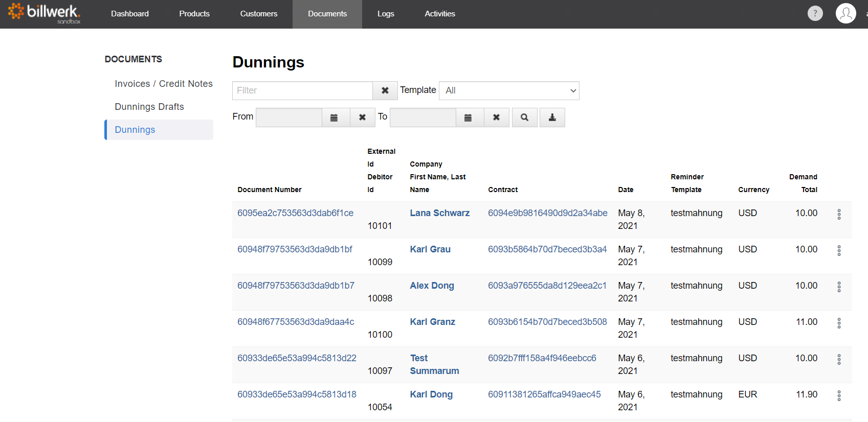
Task: Open document 60948f79753563d3da9db1b7
Action: click(x=296, y=286)
